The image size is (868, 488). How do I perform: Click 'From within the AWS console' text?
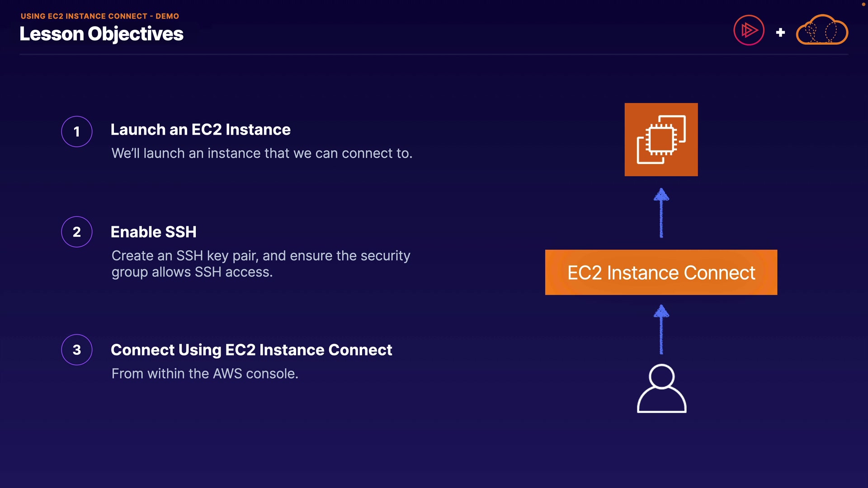[x=205, y=374]
